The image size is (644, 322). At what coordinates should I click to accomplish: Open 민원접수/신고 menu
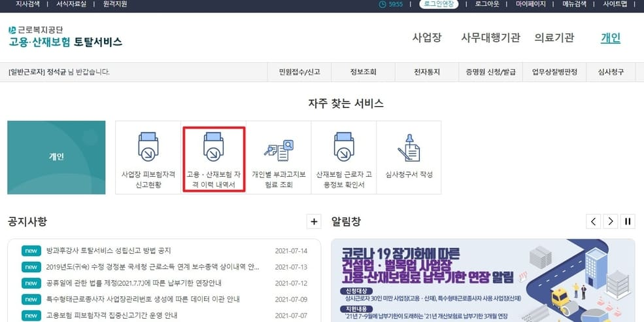click(299, 72)
